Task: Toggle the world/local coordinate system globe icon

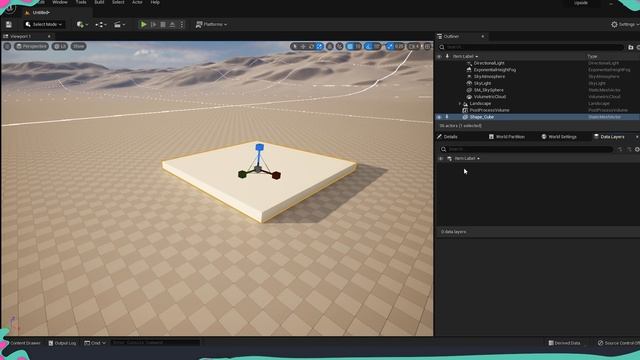Action: (x=330, y=47)
